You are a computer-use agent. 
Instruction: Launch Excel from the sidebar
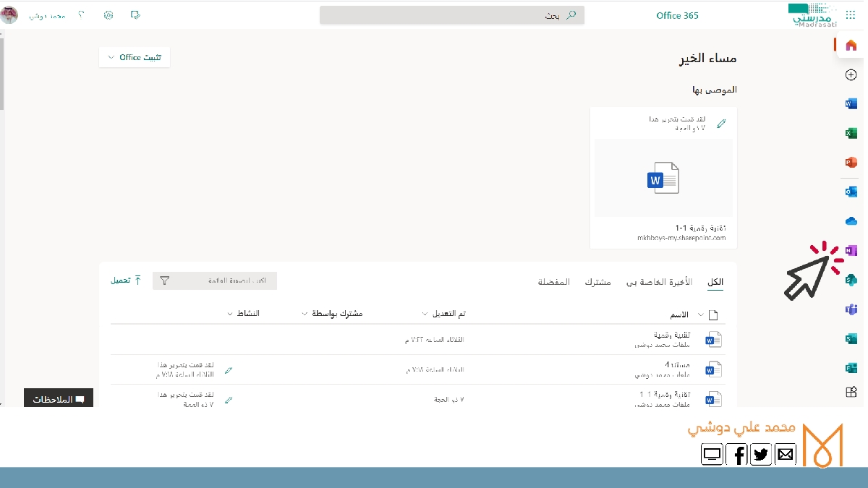click(x=851, y=133)
